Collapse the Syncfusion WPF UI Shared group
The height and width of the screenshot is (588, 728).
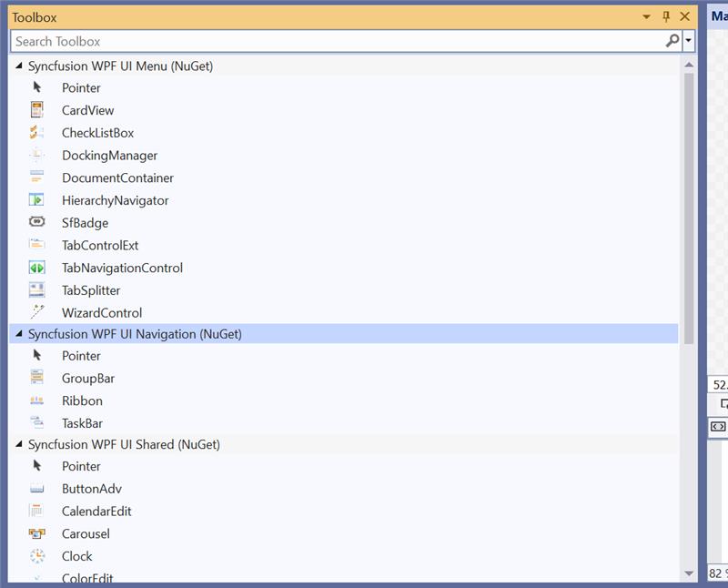19,445
